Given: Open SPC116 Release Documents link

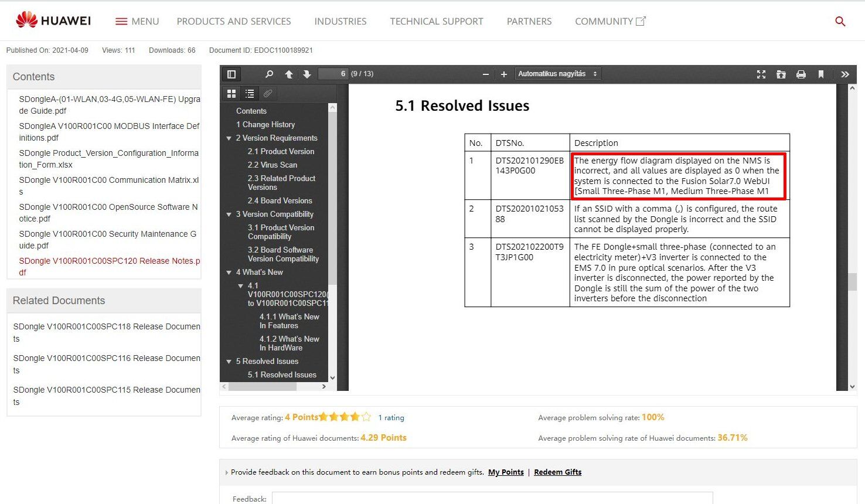Looking at the screenshot, I should click(x=107, y=364).
